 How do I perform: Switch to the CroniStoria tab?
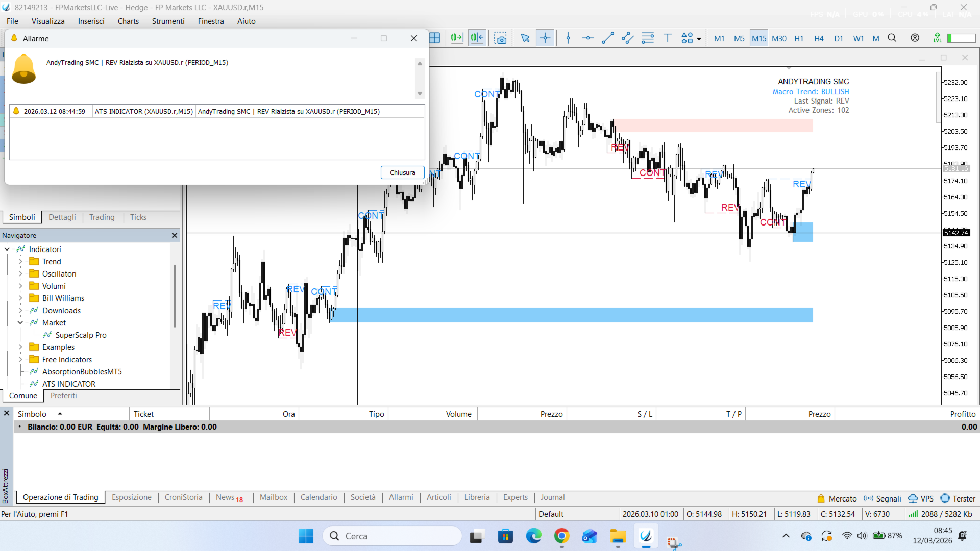(183, 497)
